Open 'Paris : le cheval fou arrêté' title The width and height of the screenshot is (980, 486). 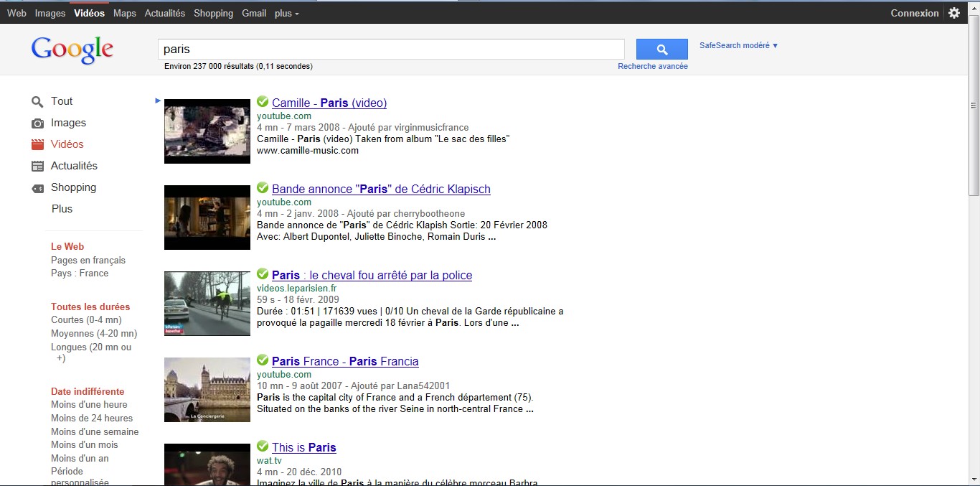pyautogui.click(x=372, y=275)
